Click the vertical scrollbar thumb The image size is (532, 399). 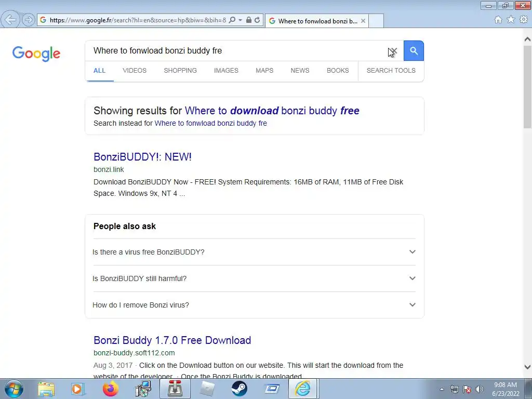[x=527, y=87]
